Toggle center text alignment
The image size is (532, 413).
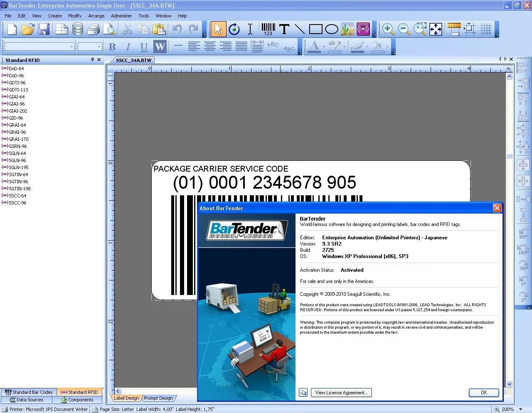pos(210,47)
